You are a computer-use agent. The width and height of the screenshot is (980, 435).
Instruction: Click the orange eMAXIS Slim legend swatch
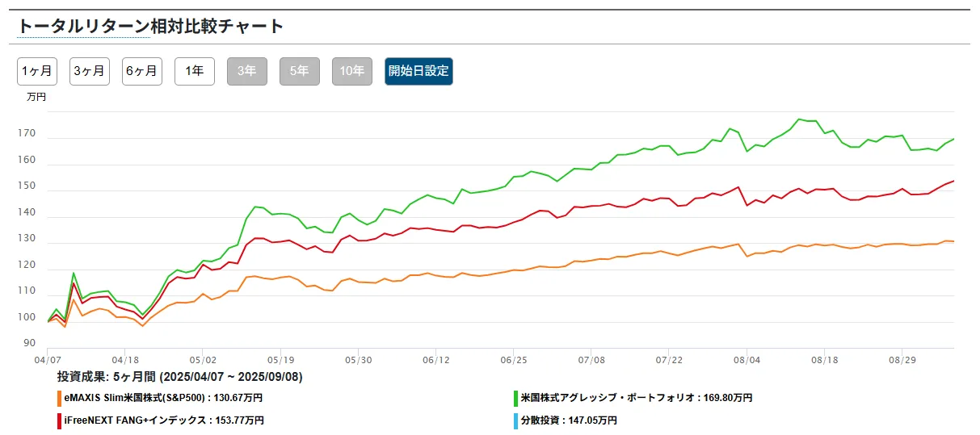[x=59, y=398]
